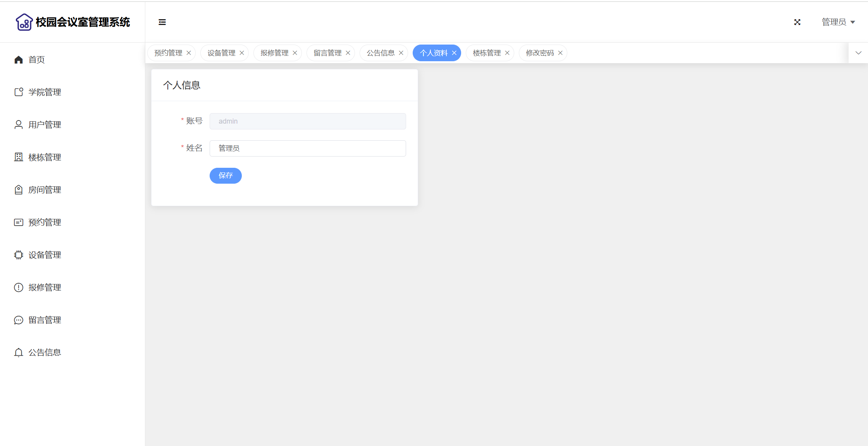Open the 管理员 user dropdown menu

pyautogui.click(x=838, y=22)
